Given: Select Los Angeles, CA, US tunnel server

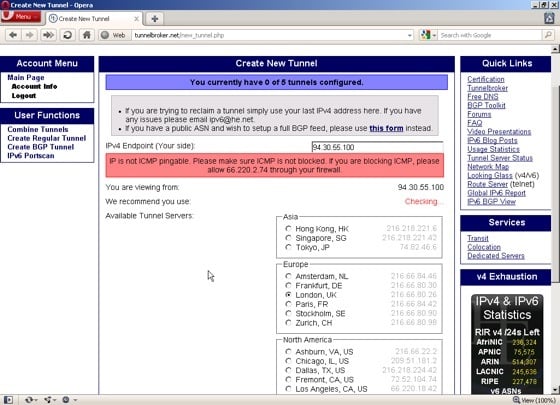Looking at the screenshot, I should tap(288, 389).
